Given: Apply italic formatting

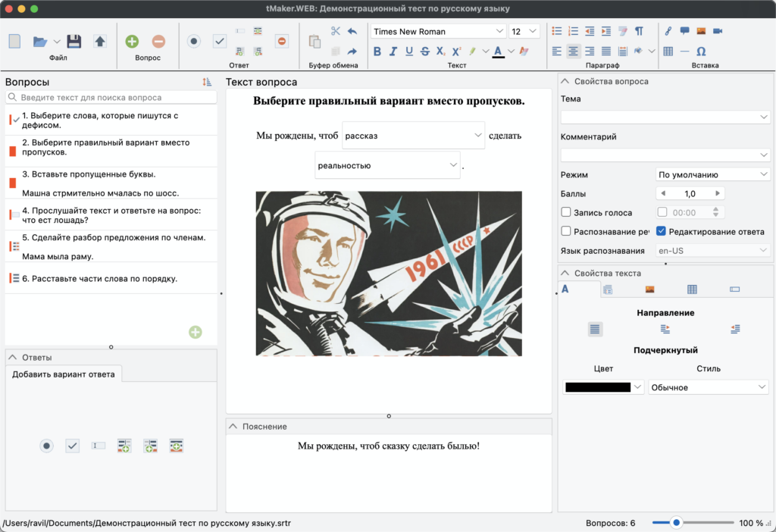Looking at the screenshot, I should click(x=393, y=52).
